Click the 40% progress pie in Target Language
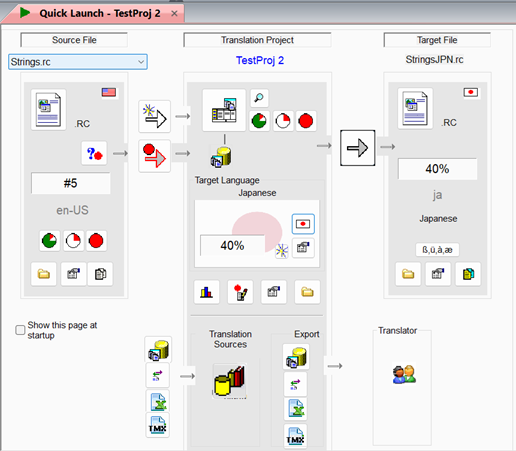The image size is (516, 451). click(x=257, y=231)
